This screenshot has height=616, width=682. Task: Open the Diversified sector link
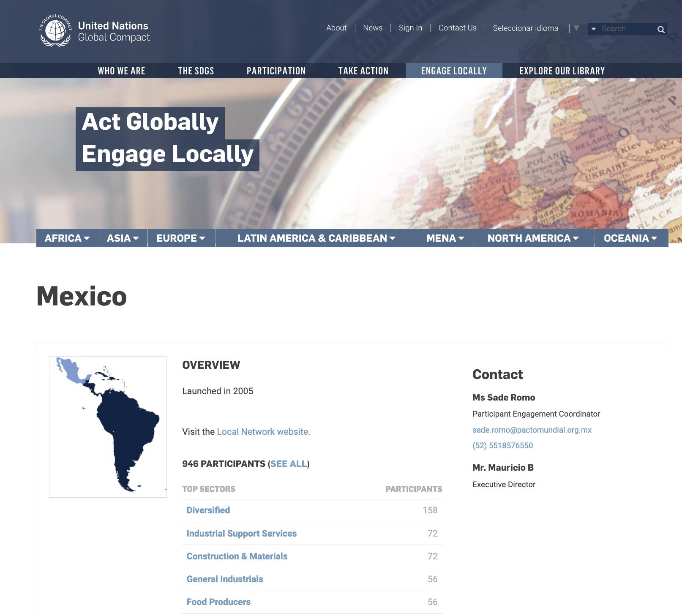tap(208, 510)
